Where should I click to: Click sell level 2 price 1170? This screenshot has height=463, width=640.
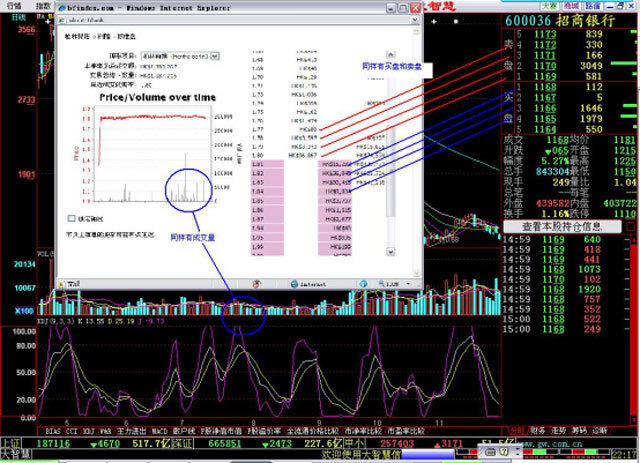click(x=545, y=66)
